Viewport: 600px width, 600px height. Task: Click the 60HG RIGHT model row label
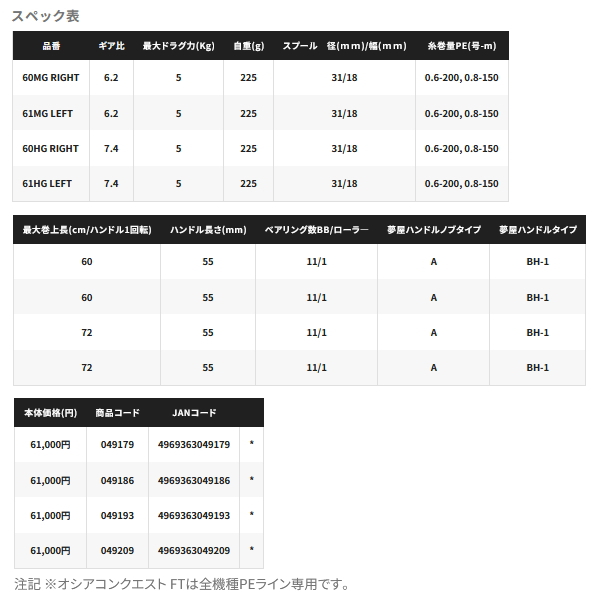point(51,148)
